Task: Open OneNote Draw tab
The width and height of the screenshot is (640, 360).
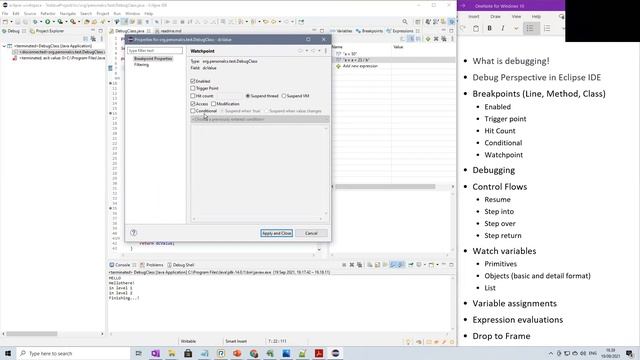Action: 495,17
